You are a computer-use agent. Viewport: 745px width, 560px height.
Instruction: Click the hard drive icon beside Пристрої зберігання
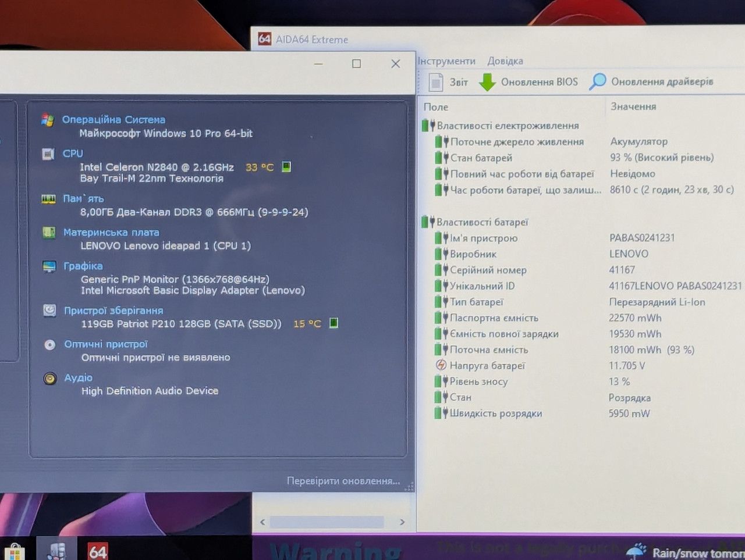(49, 311)
